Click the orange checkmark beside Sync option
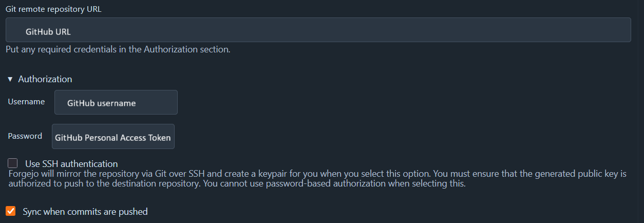This screenshot has height=223, width=644. [11, 211]
